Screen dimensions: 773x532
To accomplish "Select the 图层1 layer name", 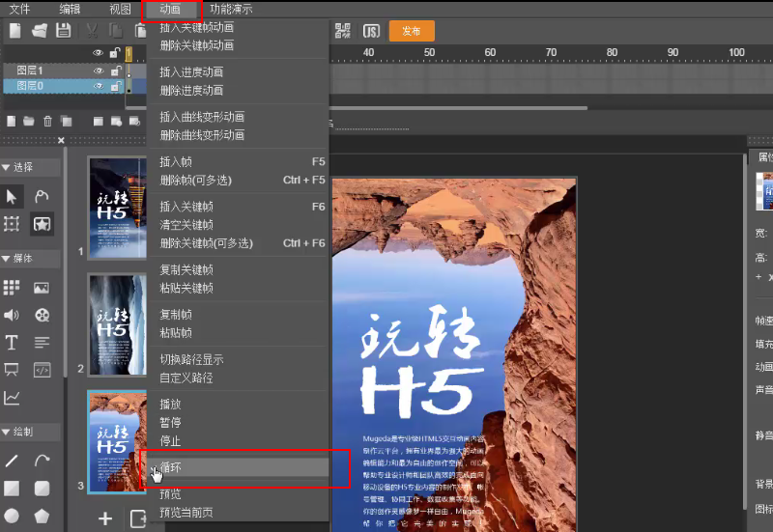I will 30,70.
